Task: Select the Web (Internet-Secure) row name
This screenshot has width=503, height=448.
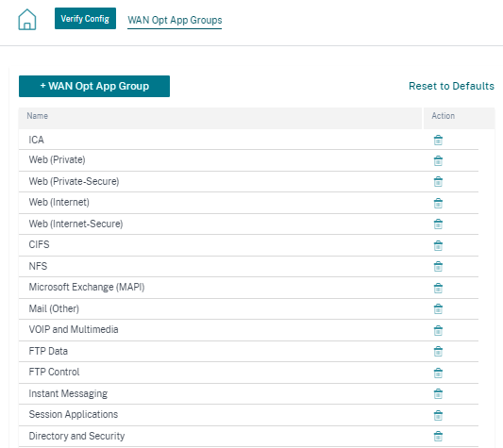Action: [76, 224]
